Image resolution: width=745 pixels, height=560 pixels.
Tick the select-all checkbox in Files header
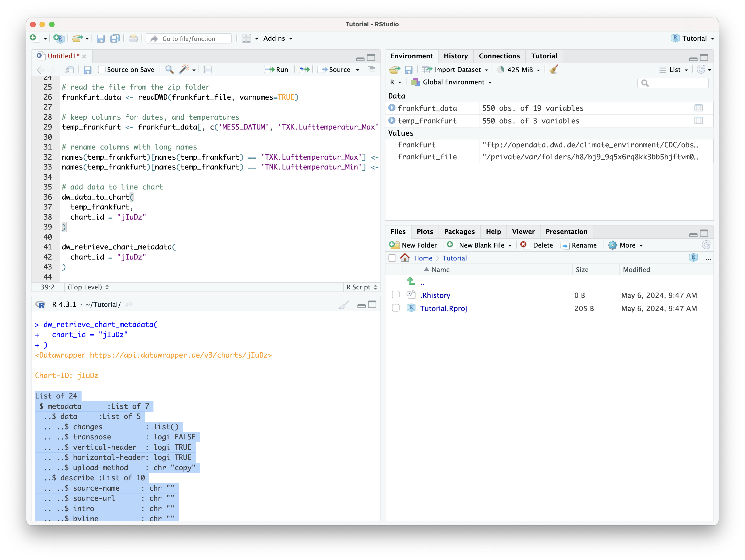[392, 258]
